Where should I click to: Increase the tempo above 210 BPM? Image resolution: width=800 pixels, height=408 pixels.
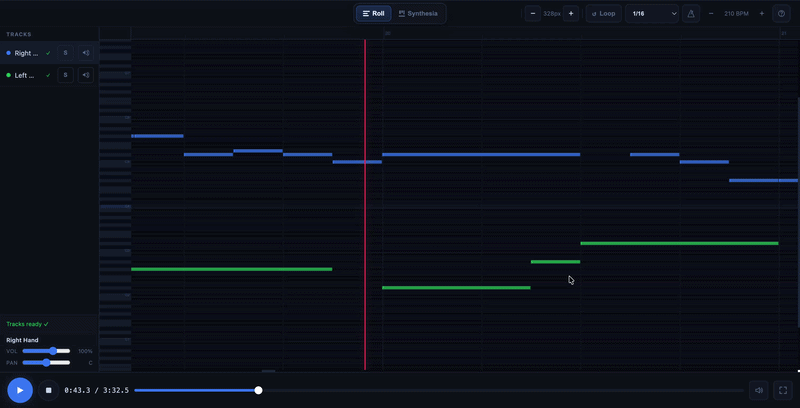point(762,14)
